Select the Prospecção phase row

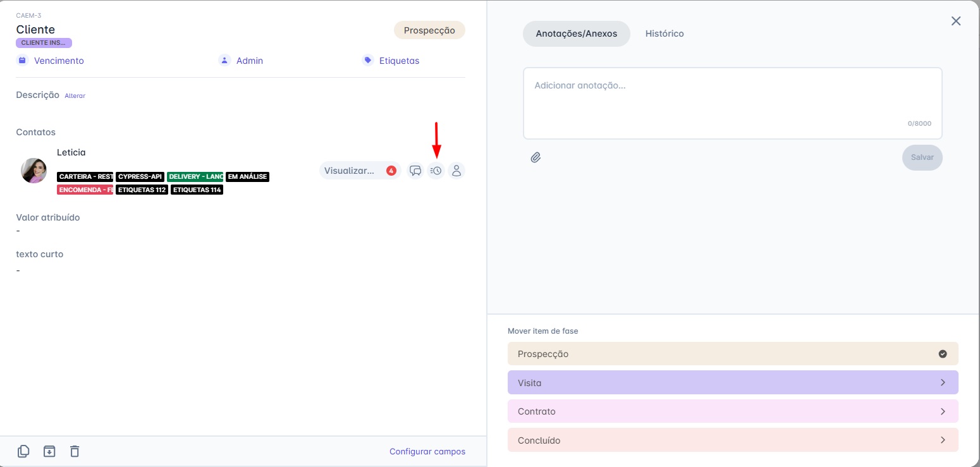(732, 354)
